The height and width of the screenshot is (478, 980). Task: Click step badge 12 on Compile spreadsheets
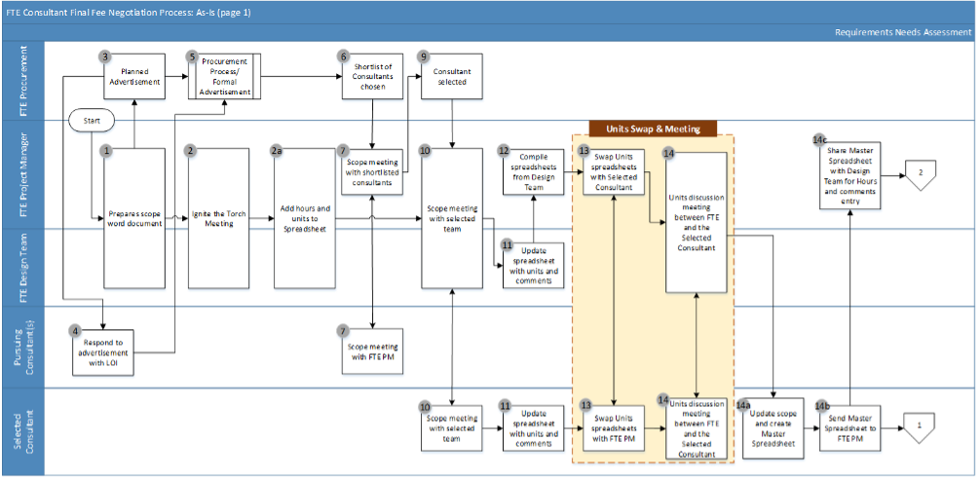(503, 151)
